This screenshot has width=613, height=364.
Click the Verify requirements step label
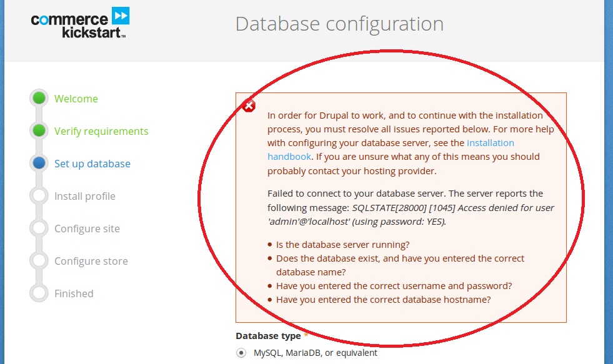(x=101, y=131)
